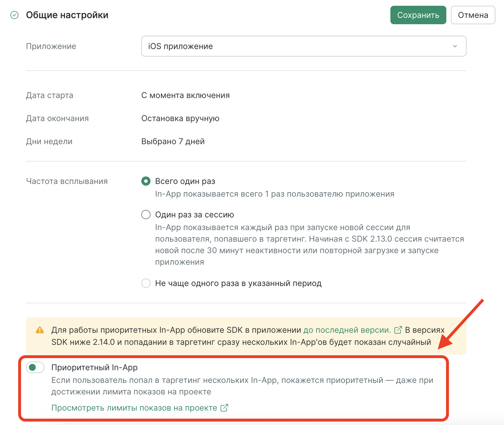Image resolution: width=504 pixels, height=425 pixels.
Task: Click the green checkmark icon beside Общие настройки
Action: coord(14,15)
